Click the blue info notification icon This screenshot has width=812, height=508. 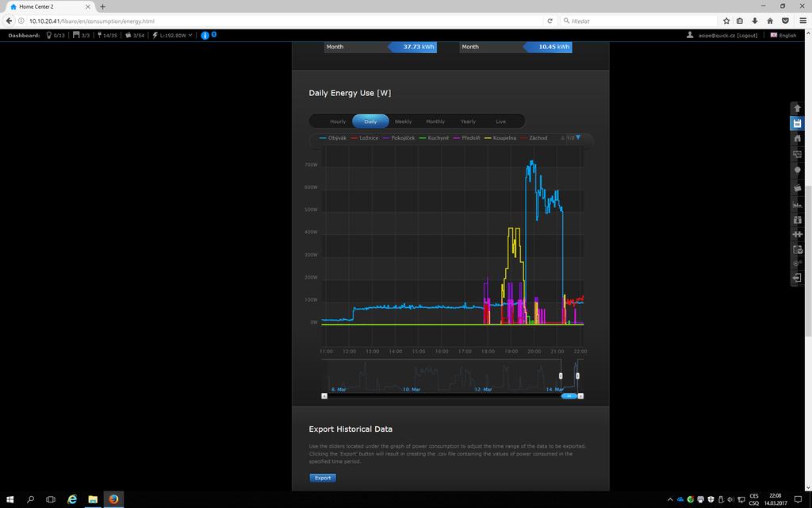tap(205, 35)
